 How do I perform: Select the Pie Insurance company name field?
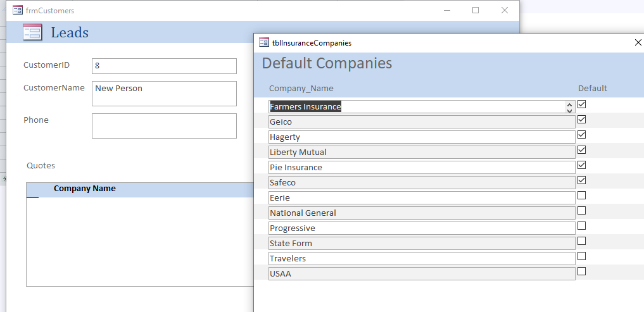point(422,168)
